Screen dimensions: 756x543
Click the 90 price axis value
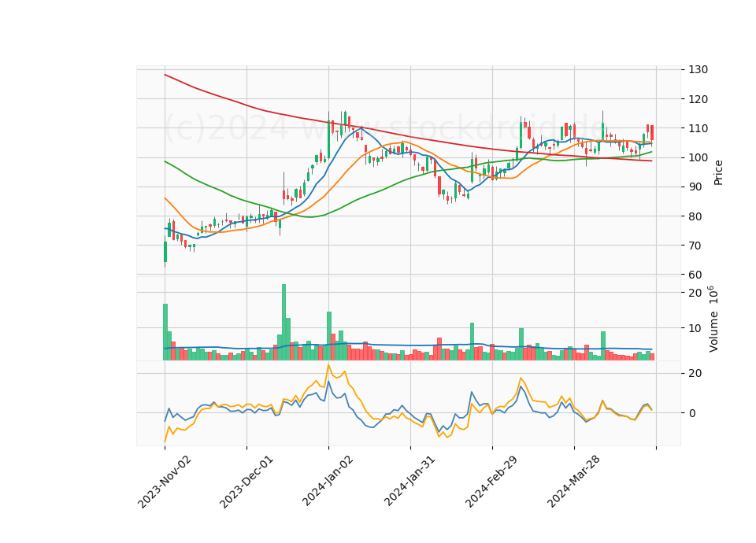pyautogui.click(x=695, y=187)
